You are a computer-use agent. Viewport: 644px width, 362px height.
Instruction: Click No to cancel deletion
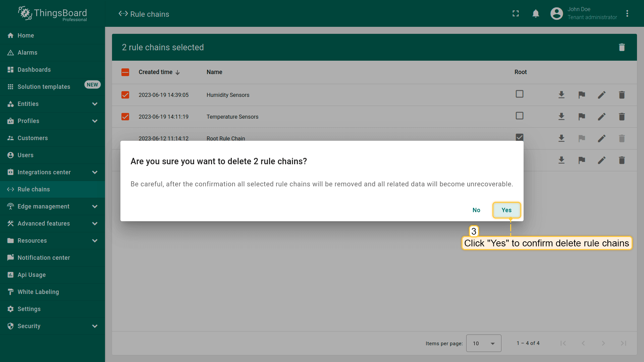[476, 210]
